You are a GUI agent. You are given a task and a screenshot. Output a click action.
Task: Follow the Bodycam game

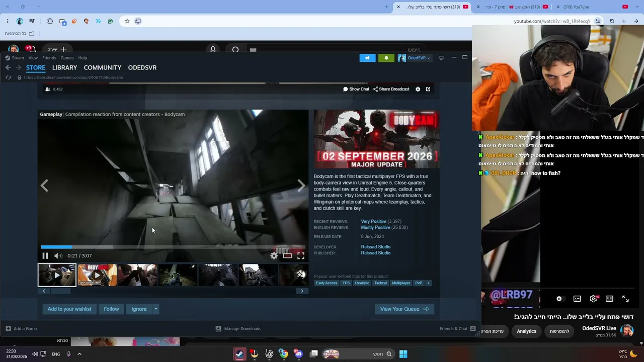[x=111, y=309]
